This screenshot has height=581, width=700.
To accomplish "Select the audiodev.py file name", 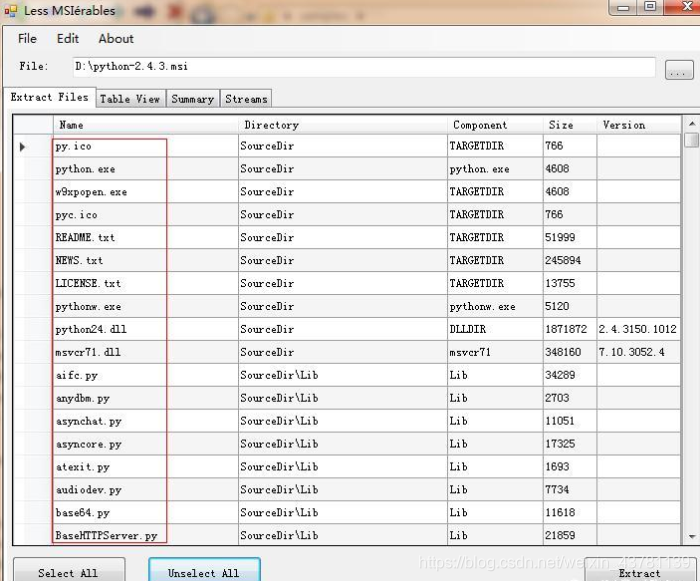I will [88, 490].
